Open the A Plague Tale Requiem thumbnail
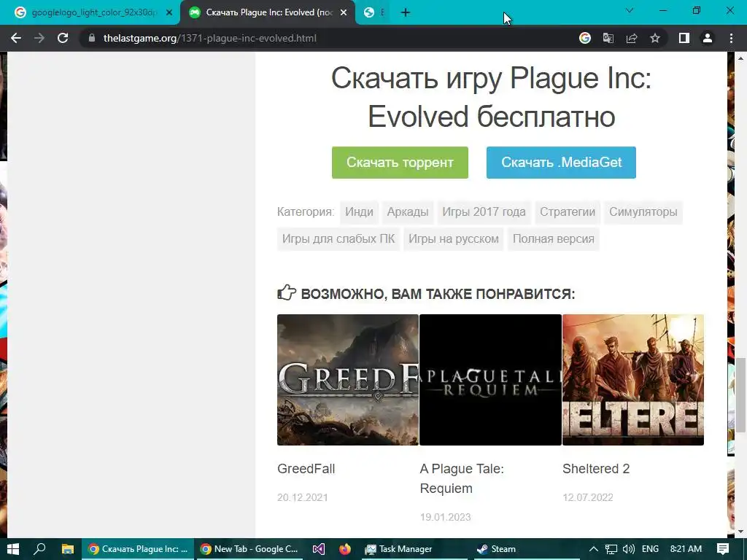Image resolution: width=747 pixels, height=560 pixels. pyautogui.click(x=490, y=379)
